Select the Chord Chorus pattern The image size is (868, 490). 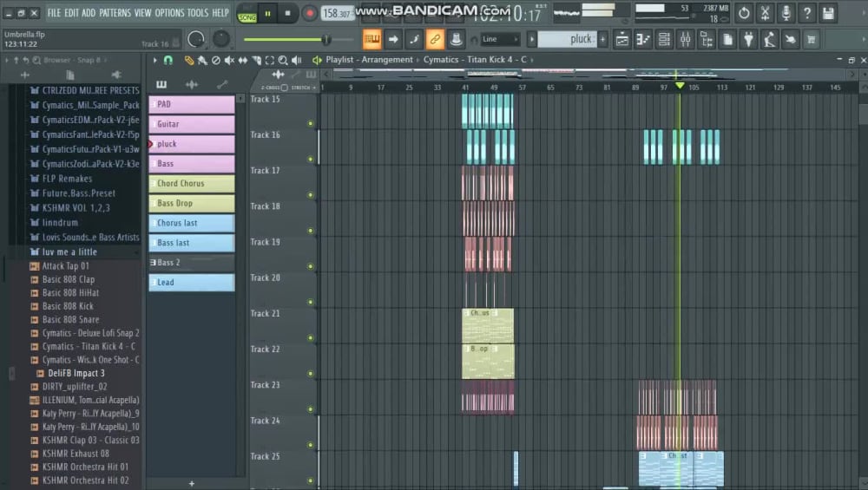[x=192, y=183]
